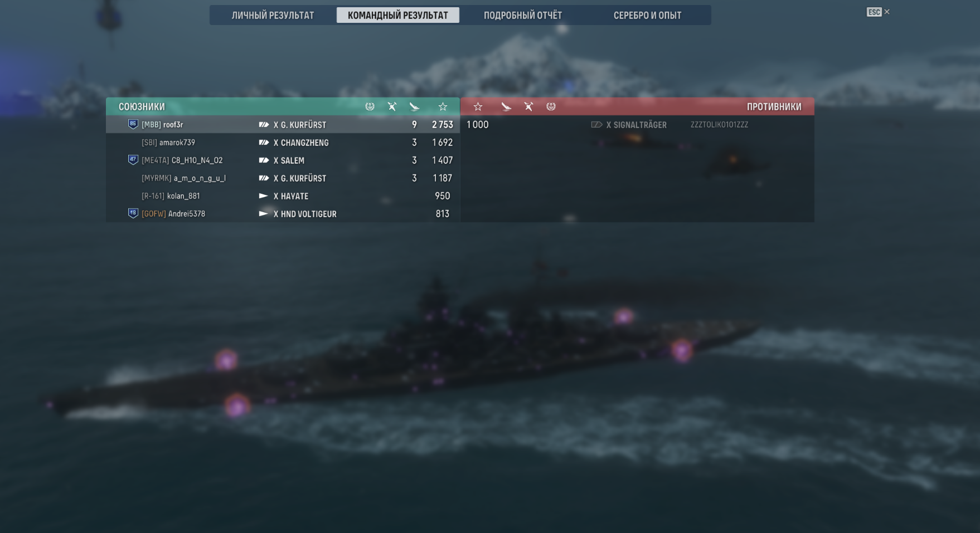Image resolution: width=980 pixels, height=533 pixels.
Task: Click Andrei5378's rank badge icon
Action: (x=133, y=213)
